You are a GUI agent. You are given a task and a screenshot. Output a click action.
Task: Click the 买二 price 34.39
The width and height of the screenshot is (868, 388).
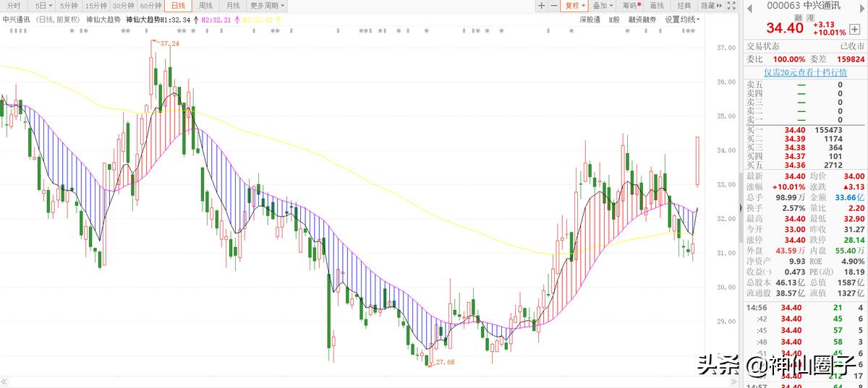pyautogui.click(x=795, y=139)
